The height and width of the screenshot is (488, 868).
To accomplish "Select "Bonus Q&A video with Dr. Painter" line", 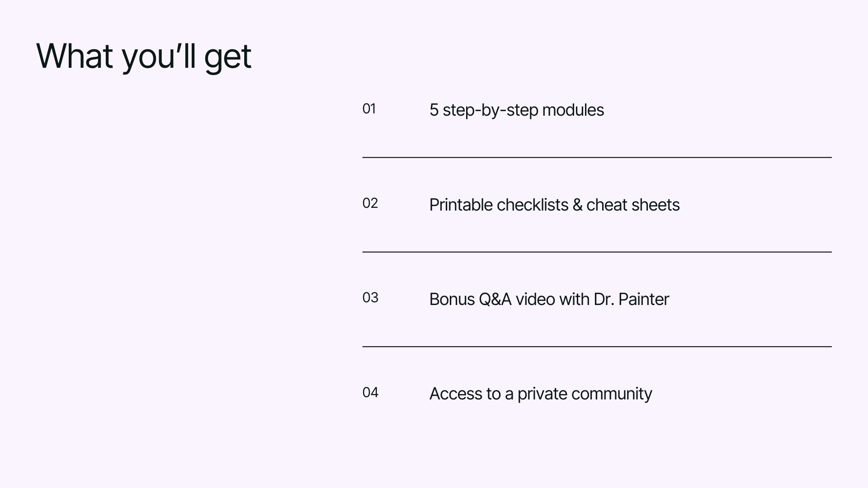I will point(549,300).
